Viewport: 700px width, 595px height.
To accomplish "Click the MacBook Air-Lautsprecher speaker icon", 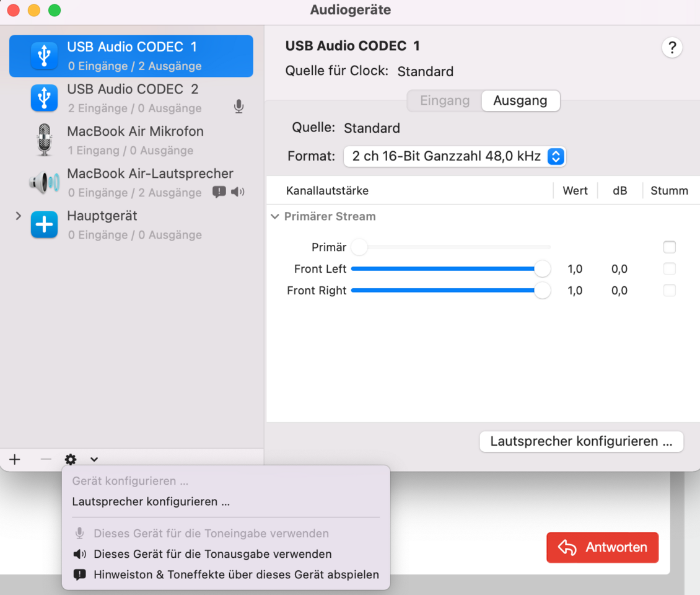I will click(44, 182).
